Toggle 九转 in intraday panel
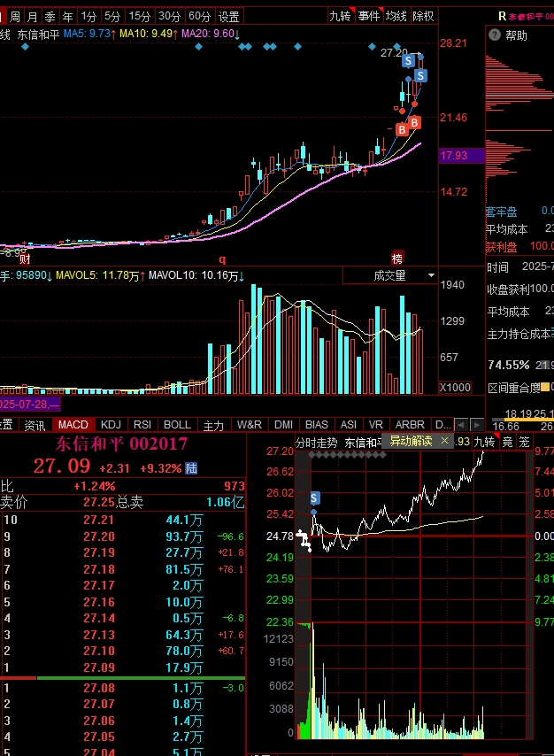Screen dimensions: 554x756 (484, 442)
